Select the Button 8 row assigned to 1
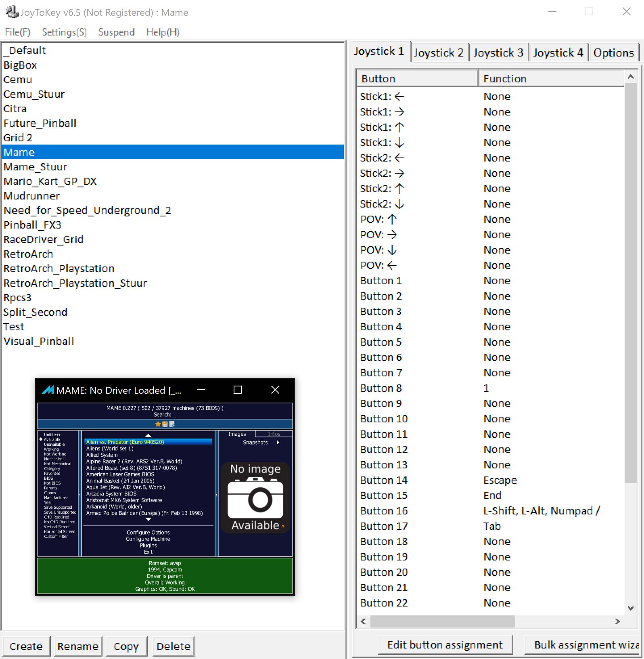 (491, 388)
